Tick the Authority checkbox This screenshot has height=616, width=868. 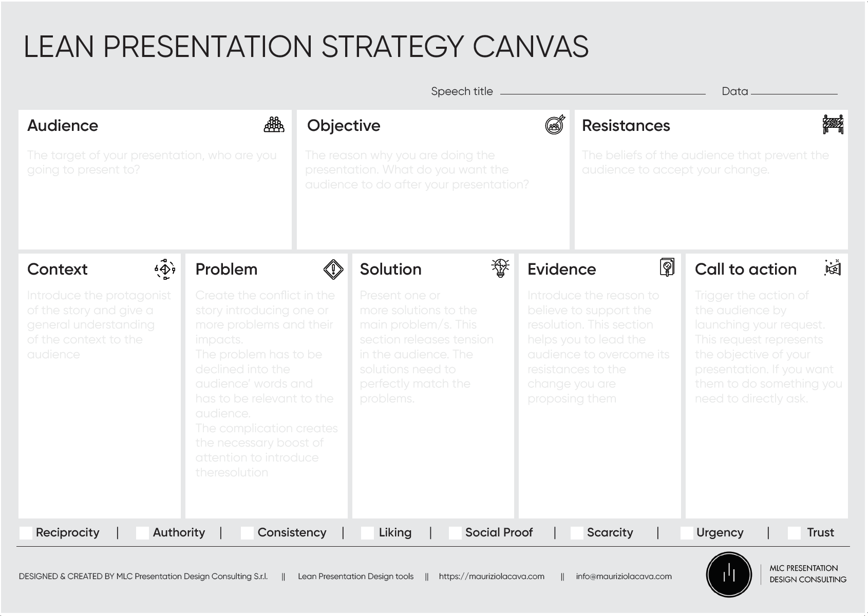click(142, 533)
